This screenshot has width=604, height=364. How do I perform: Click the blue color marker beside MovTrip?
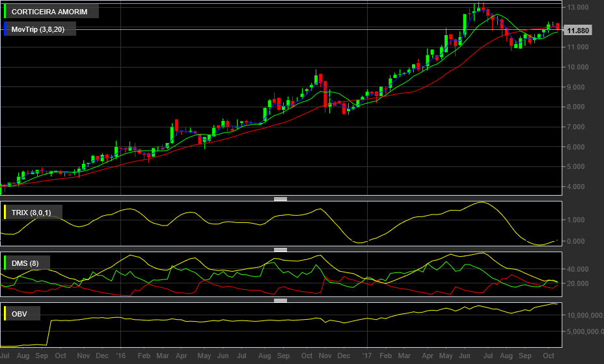click(5, 29)
